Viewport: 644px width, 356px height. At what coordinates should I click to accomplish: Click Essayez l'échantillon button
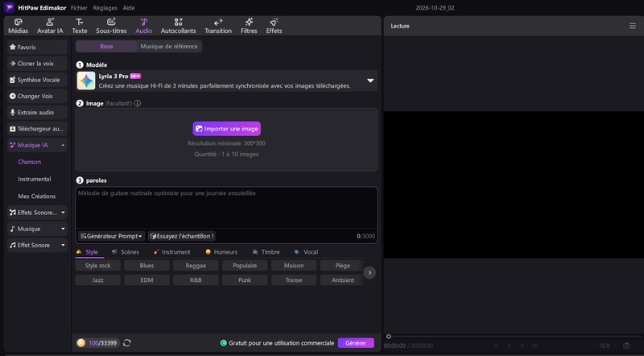[x=182, y=236]
